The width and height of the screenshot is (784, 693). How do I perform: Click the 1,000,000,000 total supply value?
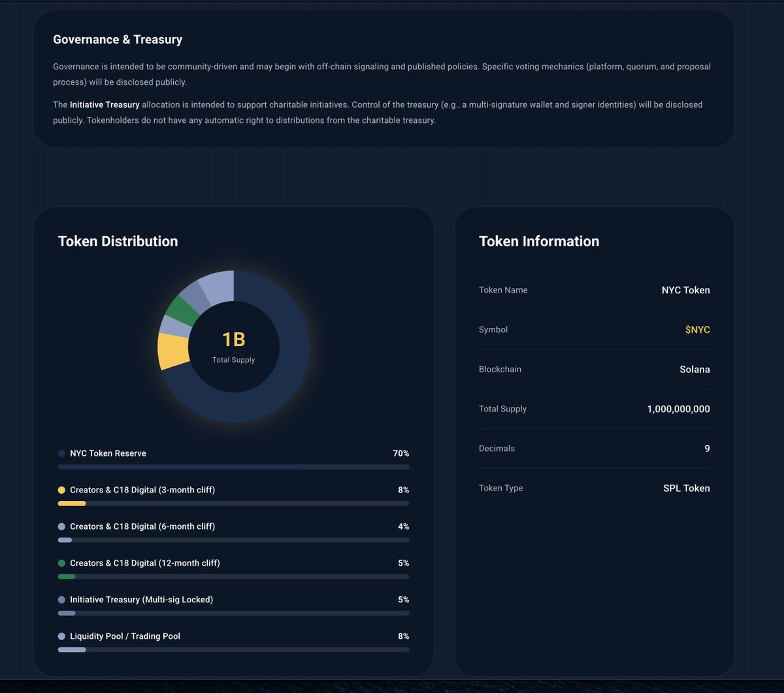click(678, 409)
